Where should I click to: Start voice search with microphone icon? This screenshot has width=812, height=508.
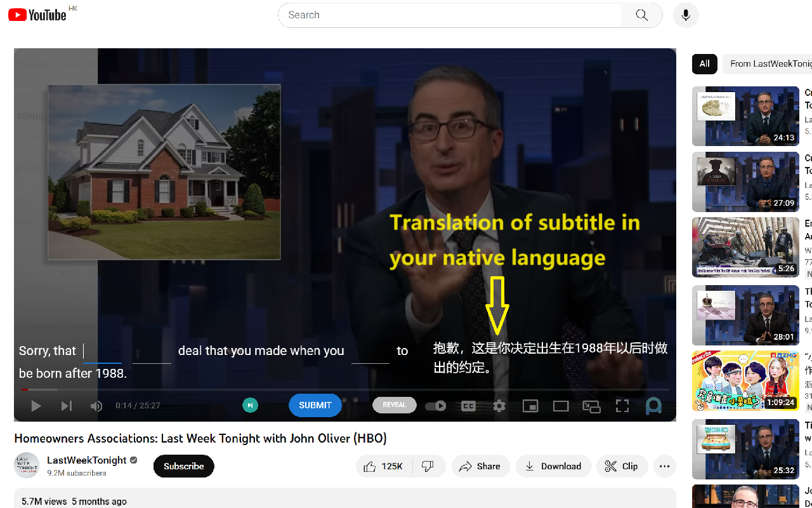686,15
